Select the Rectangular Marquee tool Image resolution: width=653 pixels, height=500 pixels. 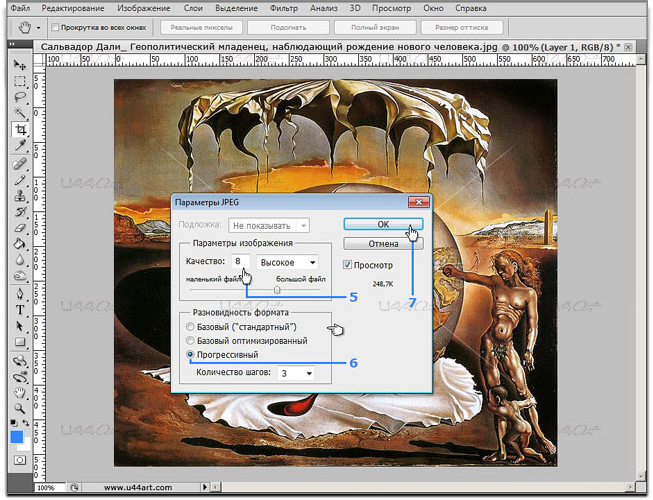pyautogui.click(x=20, y=81)
